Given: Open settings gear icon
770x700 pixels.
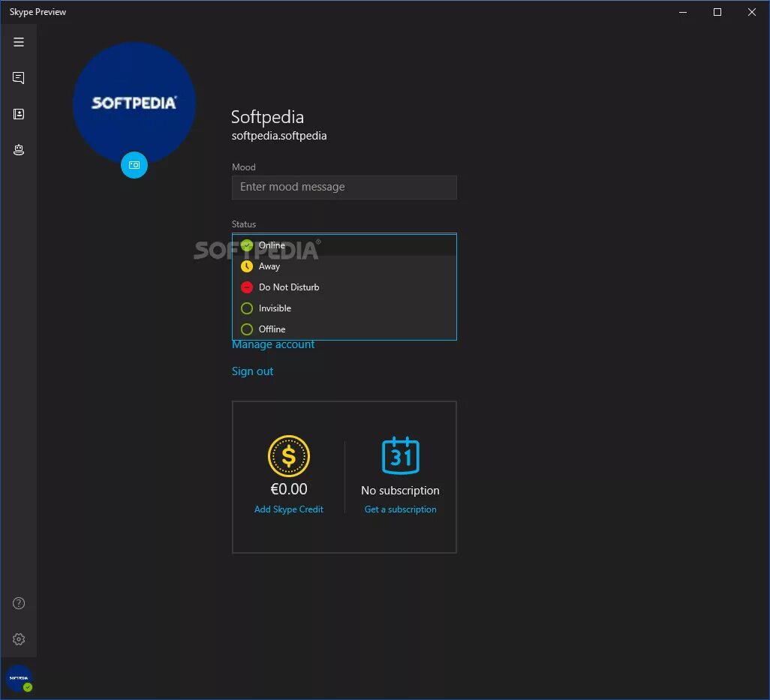Looking at the screenshot, I should click(x=19, y=639).
